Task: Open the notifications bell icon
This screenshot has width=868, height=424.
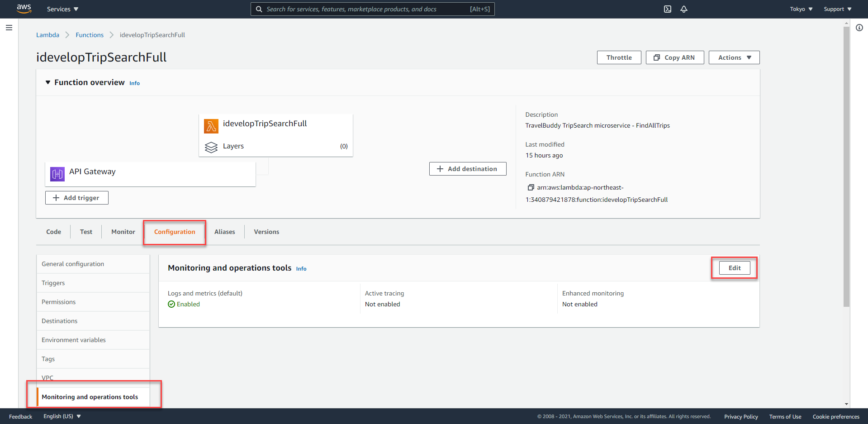Action: click(684, 9)
